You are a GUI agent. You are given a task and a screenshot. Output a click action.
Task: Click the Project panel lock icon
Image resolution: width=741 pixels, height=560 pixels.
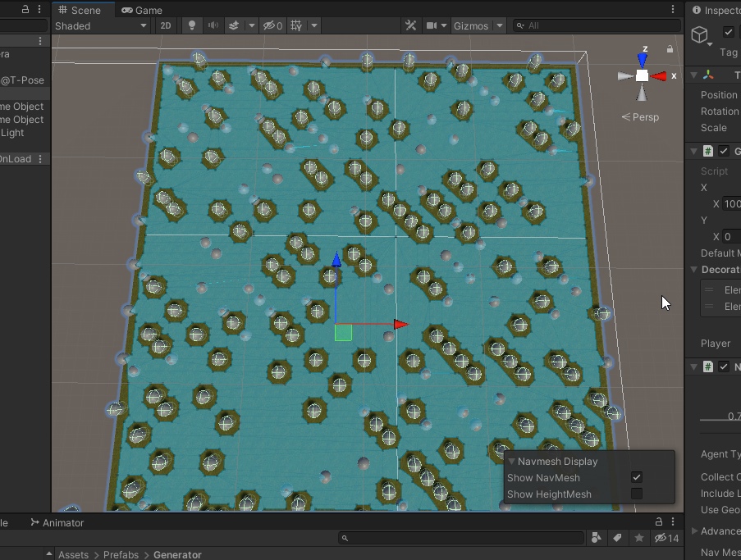click(x=659, y=521)
